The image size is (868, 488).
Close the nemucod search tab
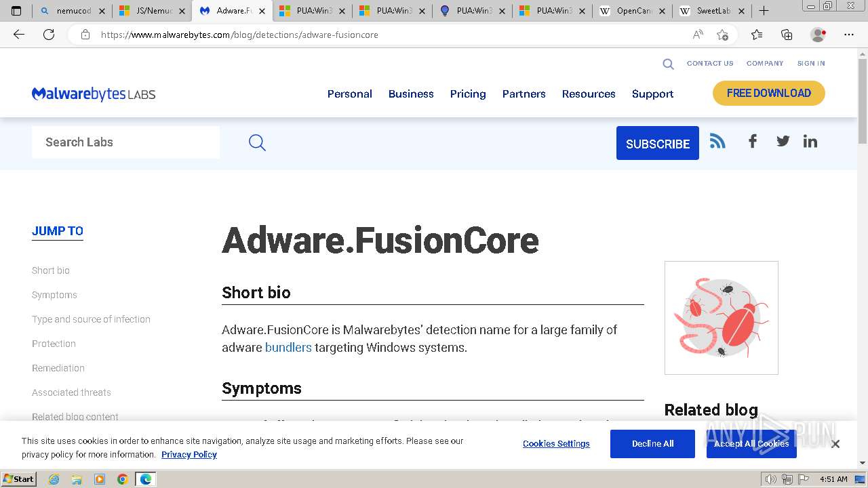click(102, 11)
